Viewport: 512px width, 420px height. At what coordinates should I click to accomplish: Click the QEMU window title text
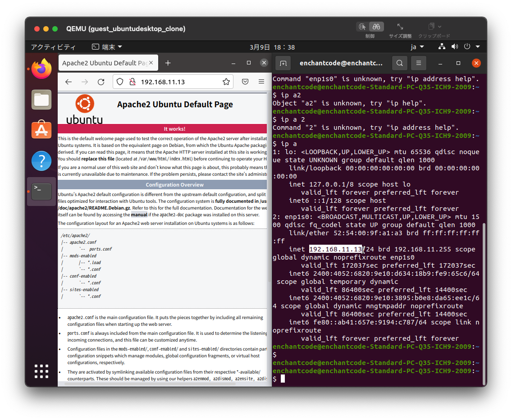tap(126, 29)
